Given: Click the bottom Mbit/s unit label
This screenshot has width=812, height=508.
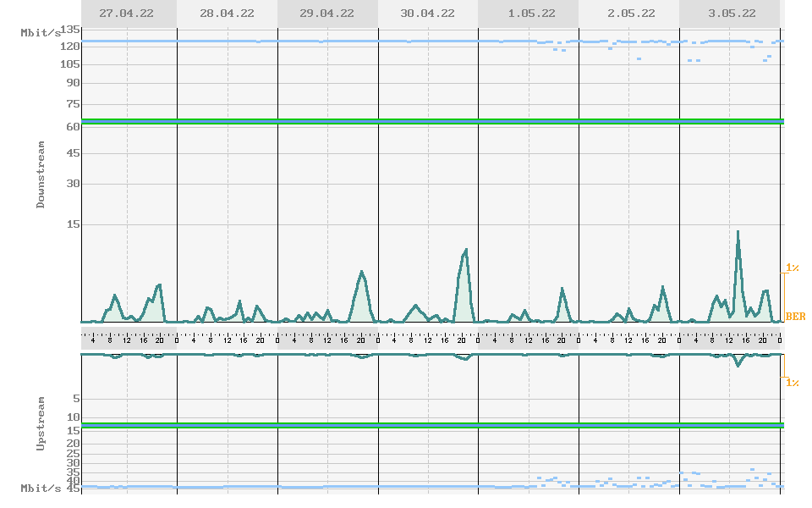Looking at the screenshot, I should [x=41, y=489].
